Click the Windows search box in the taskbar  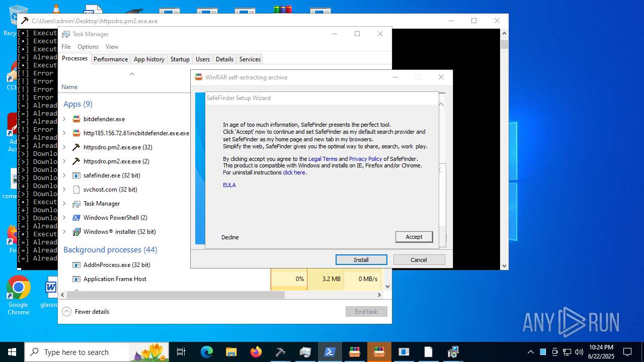[x=97, y=352]
